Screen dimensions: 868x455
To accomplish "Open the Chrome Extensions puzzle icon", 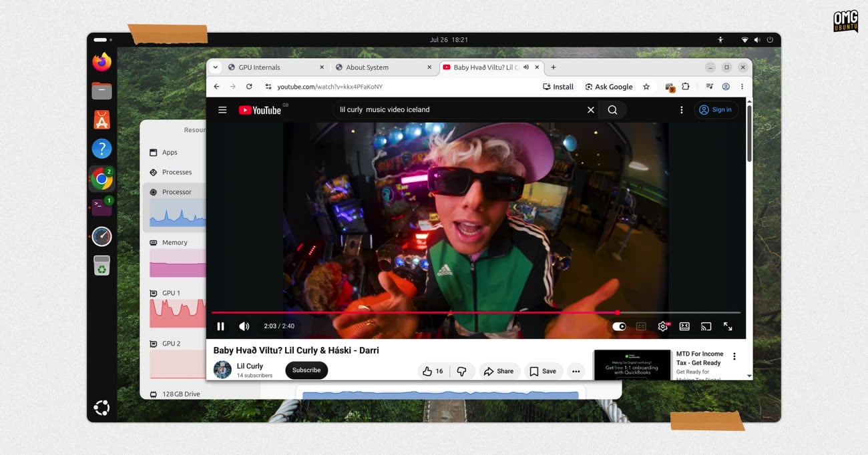I will click(x=686, y=87).
